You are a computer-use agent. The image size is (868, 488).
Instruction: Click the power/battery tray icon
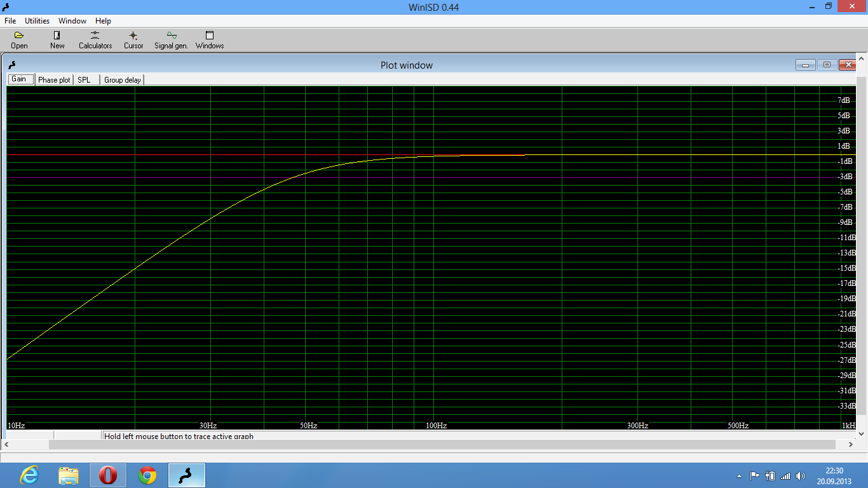click(x=770, y=475)
